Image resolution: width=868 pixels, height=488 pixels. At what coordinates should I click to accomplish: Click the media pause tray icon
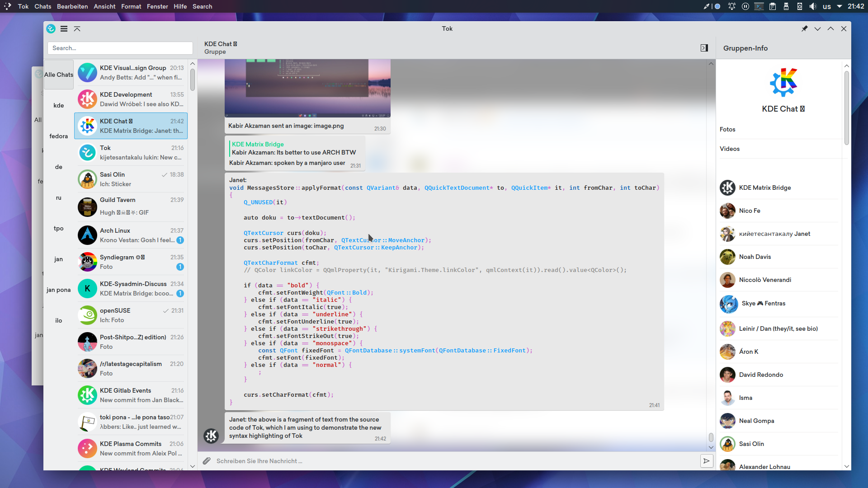point(745,6)
